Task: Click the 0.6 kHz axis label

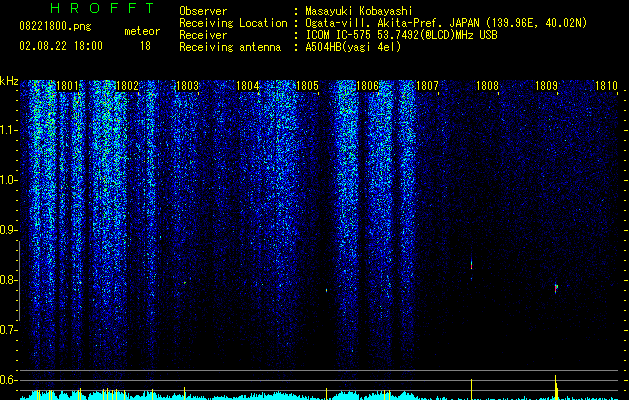Action: [x=8, y=380]
